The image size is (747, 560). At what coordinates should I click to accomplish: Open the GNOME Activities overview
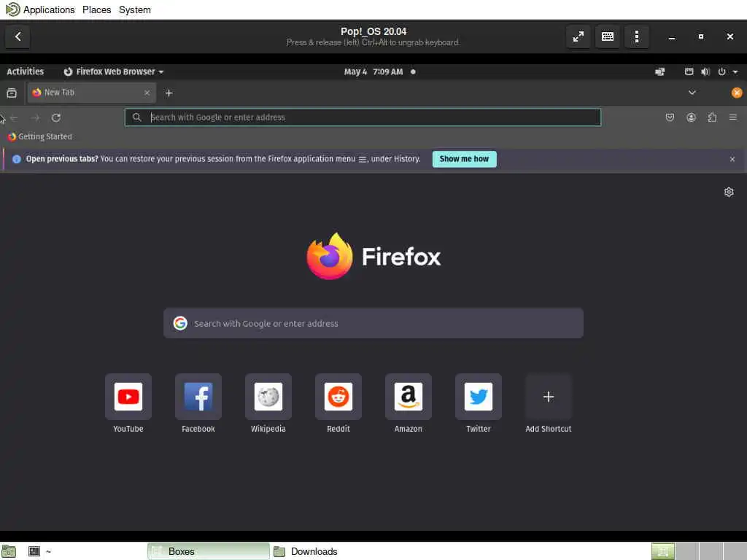click(26, 71)
